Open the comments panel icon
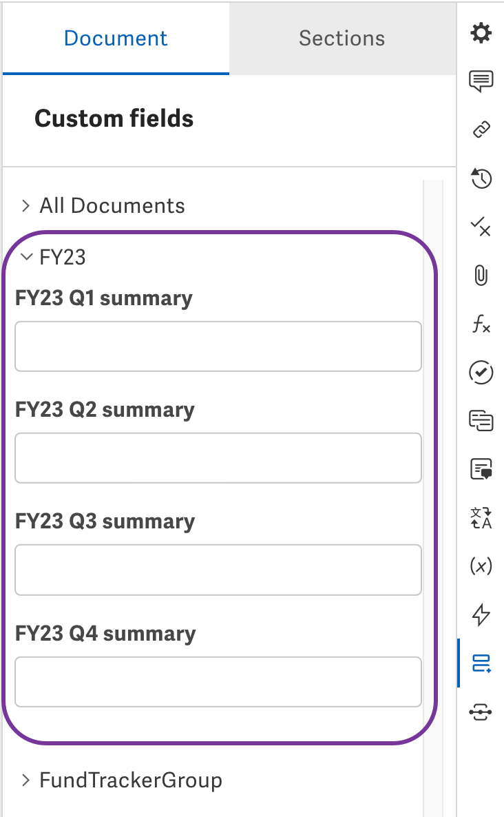Screen dimensions: 504x817 (x=481, y=81)
